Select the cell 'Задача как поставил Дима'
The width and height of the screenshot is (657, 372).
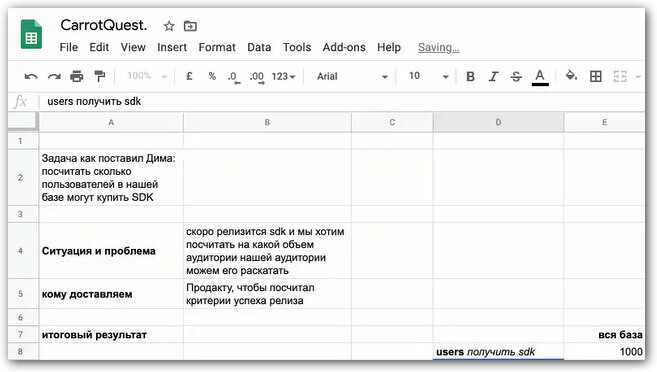coord(111,178)
